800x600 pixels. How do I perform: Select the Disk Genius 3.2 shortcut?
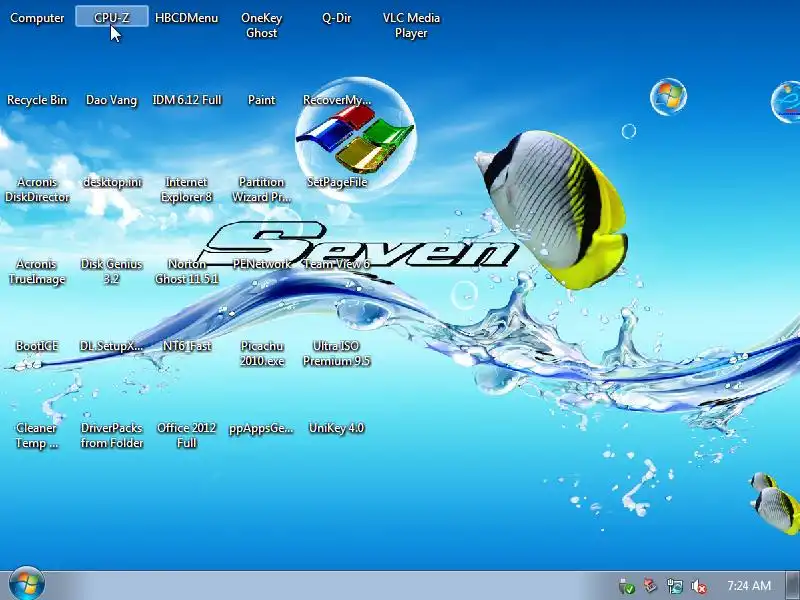pos(112,271)
